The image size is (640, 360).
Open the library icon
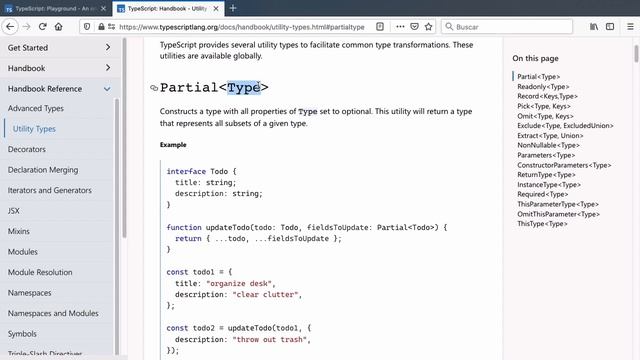594,27
